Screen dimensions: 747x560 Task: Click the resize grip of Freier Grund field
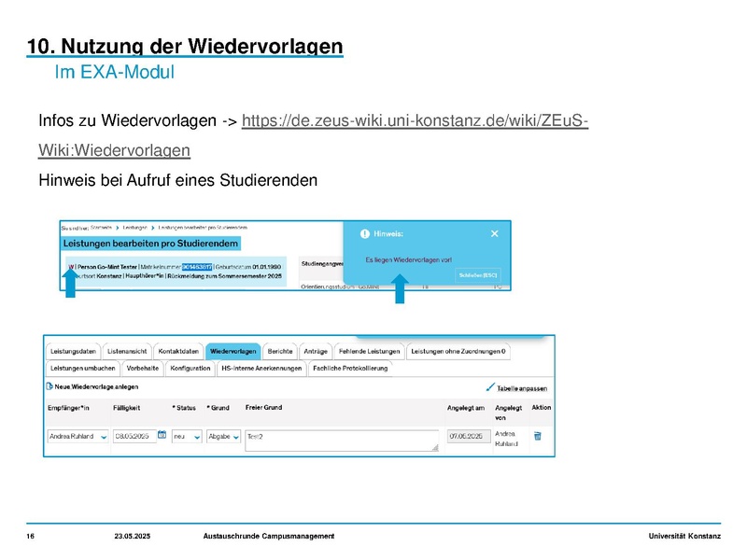pos(435,448)
